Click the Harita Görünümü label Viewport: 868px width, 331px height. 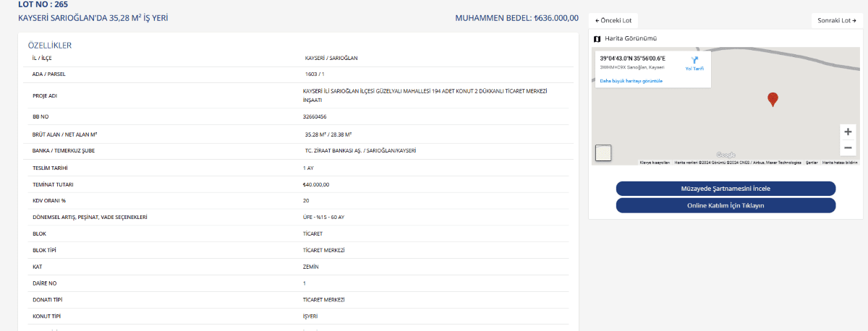631,38
